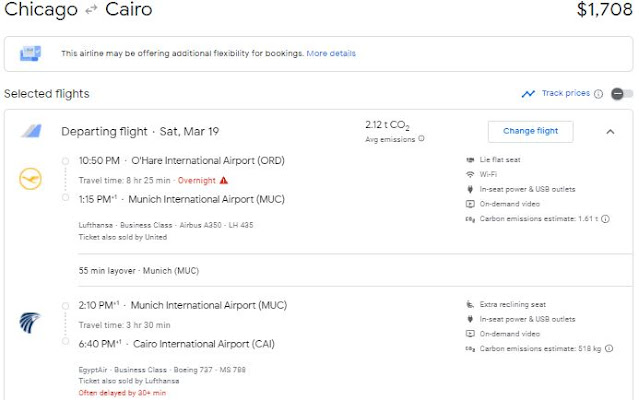Click 'Carbon emissions estimate: 518 kg'

click(x=540, y=349)
